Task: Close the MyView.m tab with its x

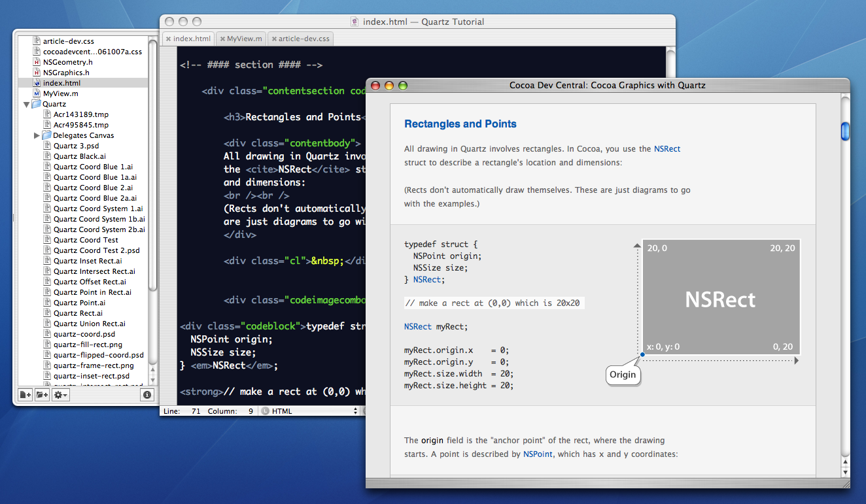Action: coord(222,39)
